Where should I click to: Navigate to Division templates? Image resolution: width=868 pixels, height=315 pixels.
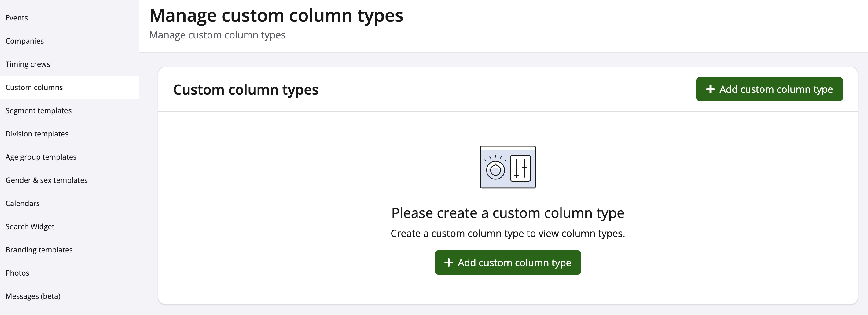pos(37,134)
